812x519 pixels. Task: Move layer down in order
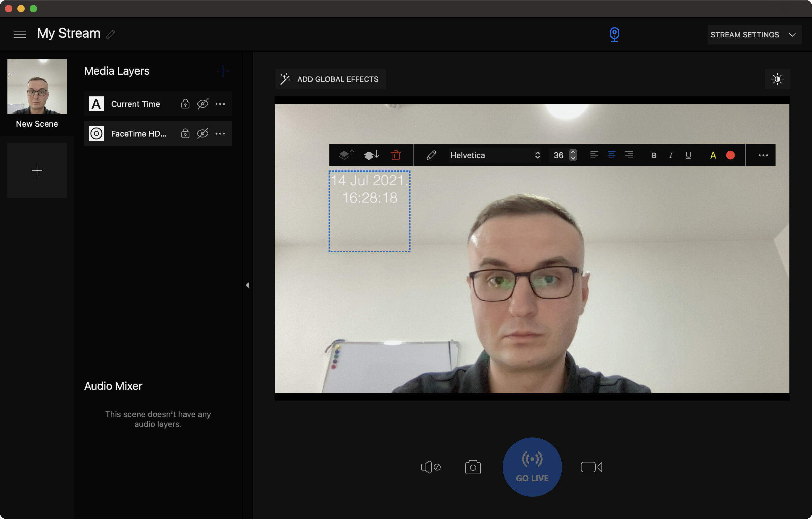372,155
